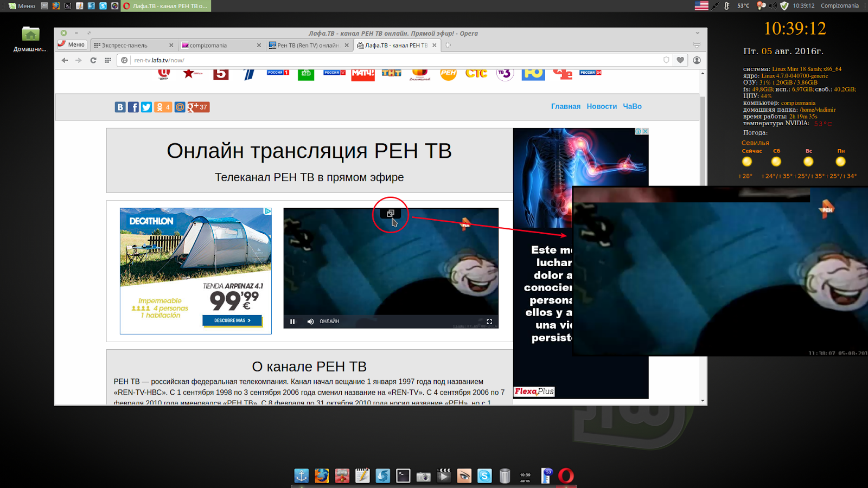
Task: Select the Пятый канал (5) channel logo
Action: pyautogui.click(x=221, y=74)
